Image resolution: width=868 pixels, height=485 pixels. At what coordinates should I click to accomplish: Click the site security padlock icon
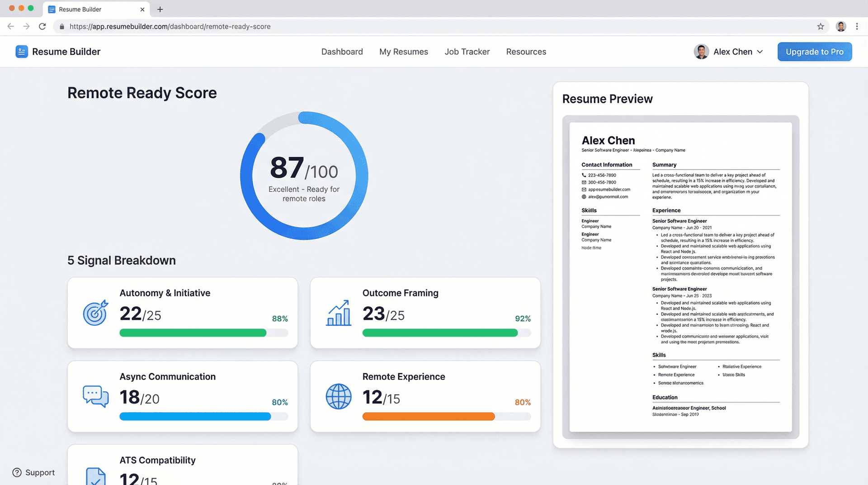click(62, 26)
